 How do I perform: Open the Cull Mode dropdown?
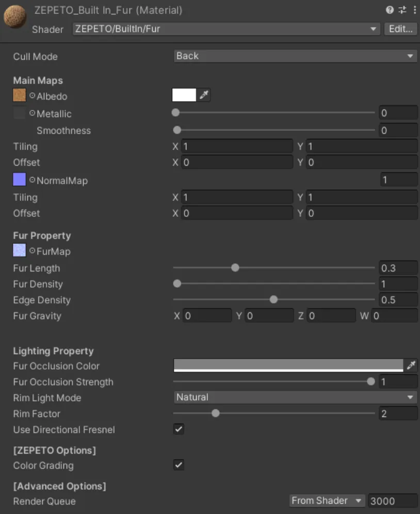tap(295, 56)
